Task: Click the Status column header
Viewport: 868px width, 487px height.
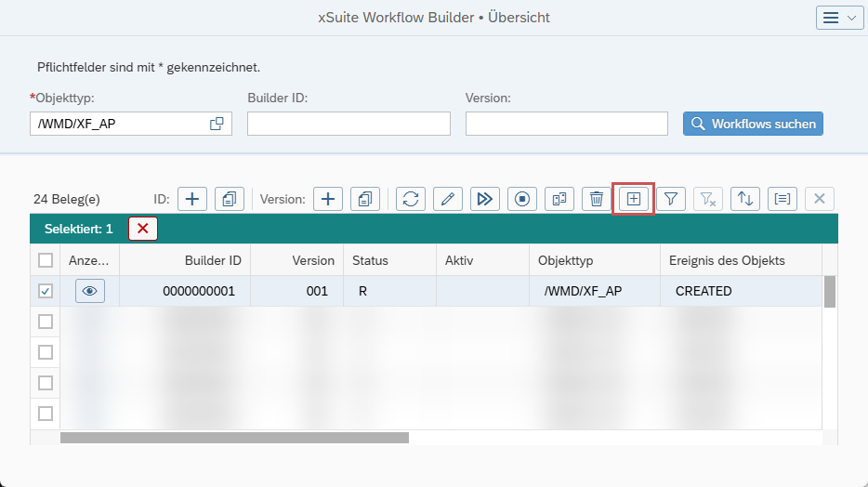Action: [389, 260]
